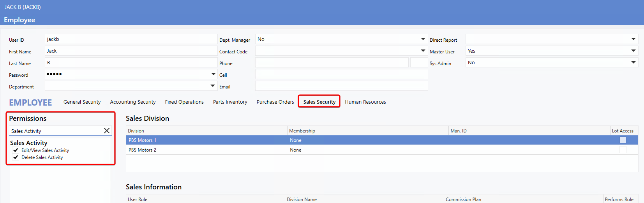This screenshot has height=203, width=644.
Task: Go to the Human Resources tab
Action: point(365,102)
